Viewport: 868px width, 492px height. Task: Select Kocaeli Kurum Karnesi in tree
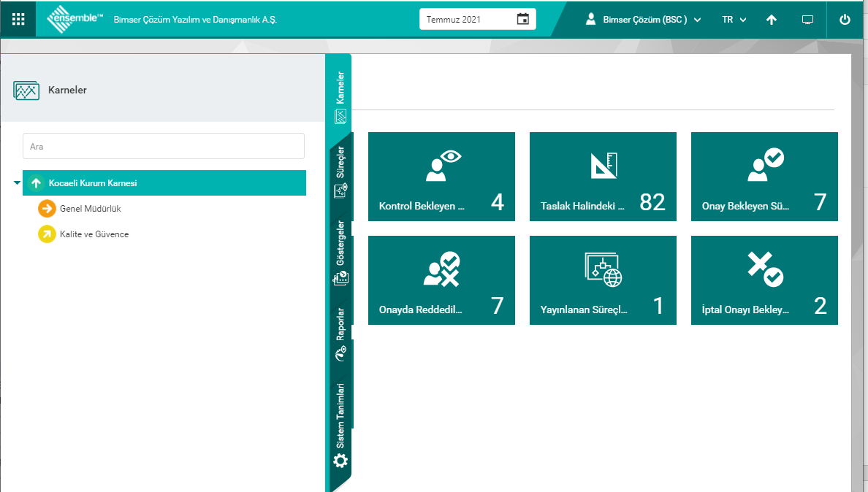(x=164, y=183)
